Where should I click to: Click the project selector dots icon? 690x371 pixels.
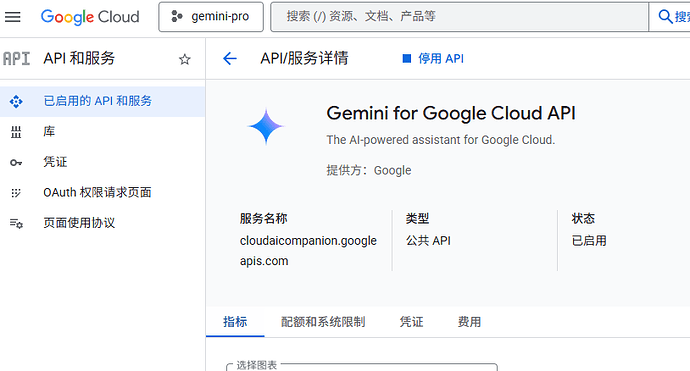(177, 17)
